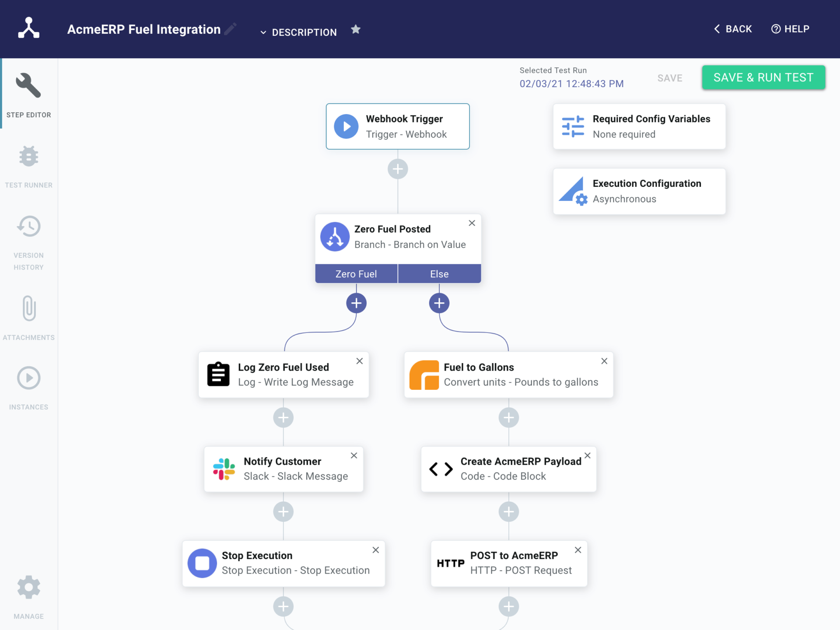Remove the Fuel to Gallons step

point(604,361)
